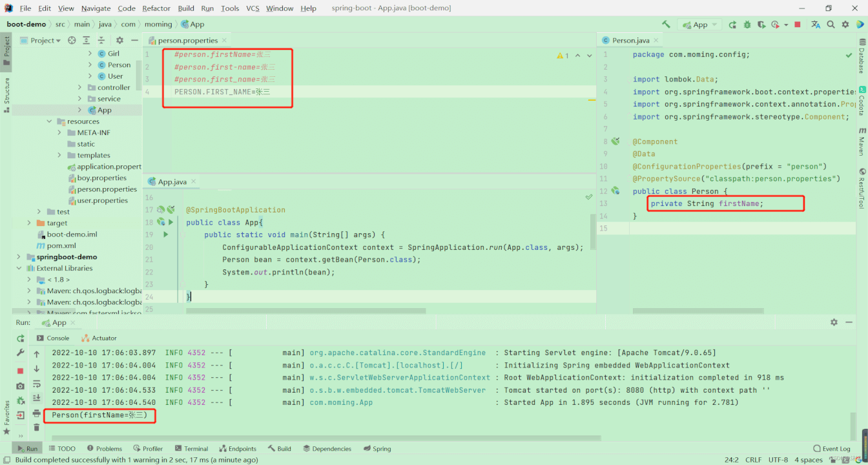Close the person.properties editor tab
This screenshot has height=465, width=868.
coord(224,40)
